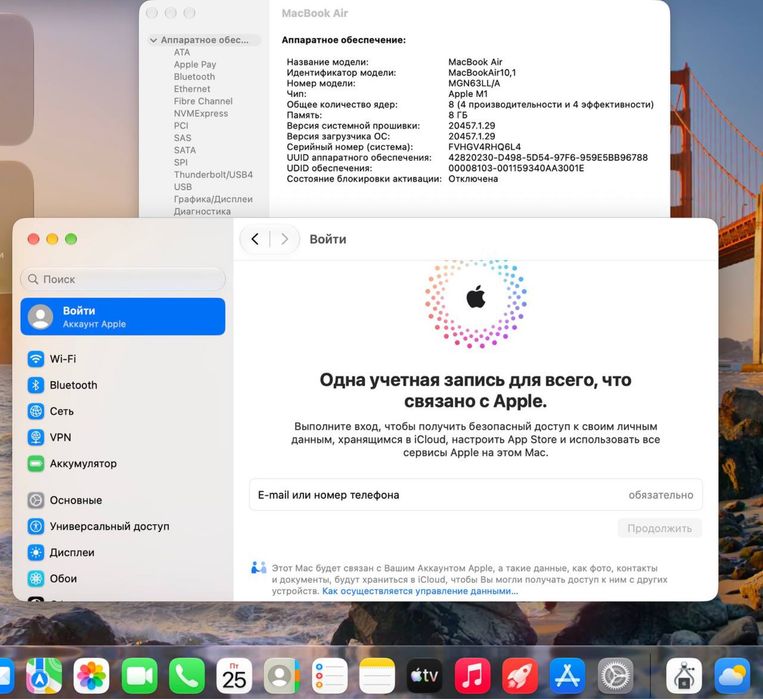Open System Information icon in the Dock

click(684, 676)
